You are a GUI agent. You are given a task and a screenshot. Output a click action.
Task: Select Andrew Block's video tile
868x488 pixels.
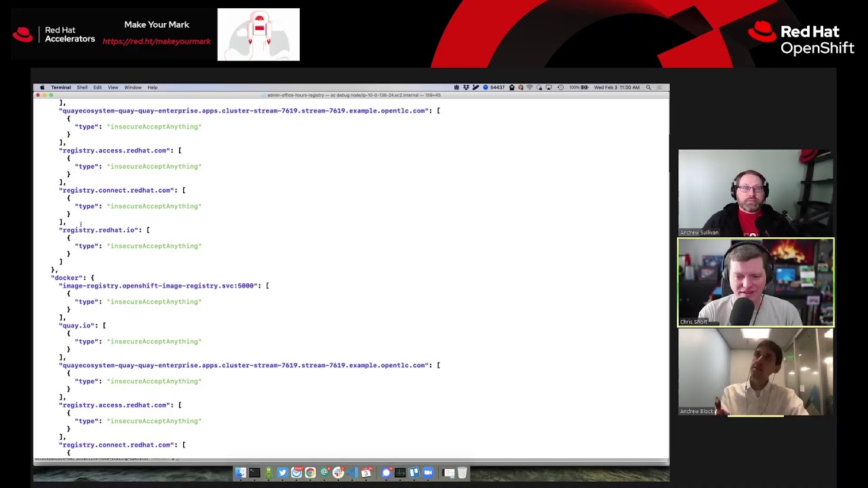755,372
